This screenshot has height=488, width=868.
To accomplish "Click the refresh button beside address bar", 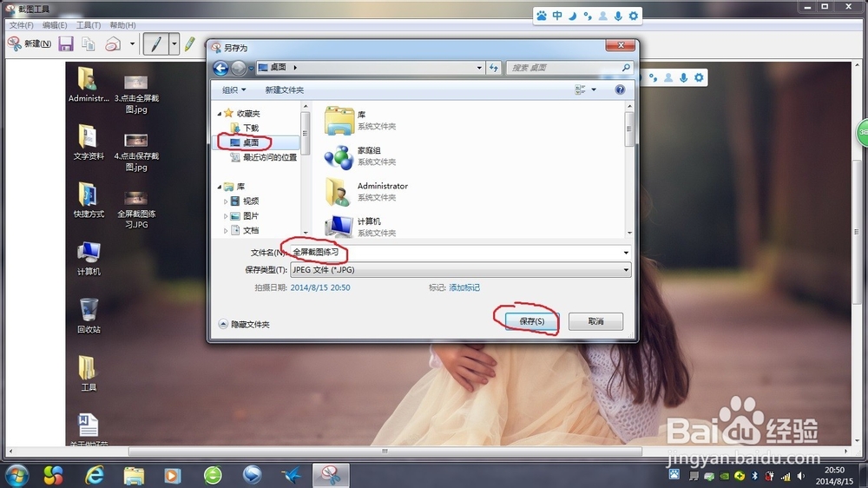I will coord(494,68).
